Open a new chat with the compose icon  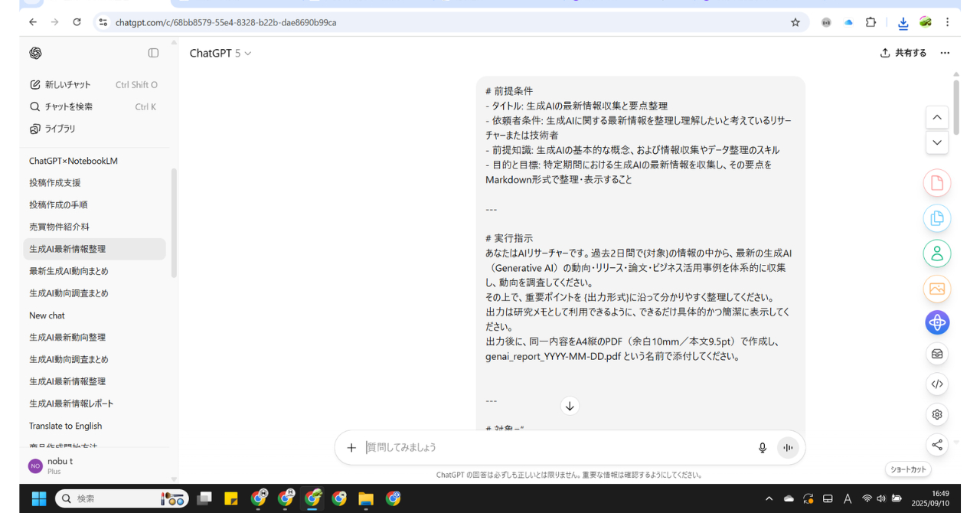pos(34,84)
